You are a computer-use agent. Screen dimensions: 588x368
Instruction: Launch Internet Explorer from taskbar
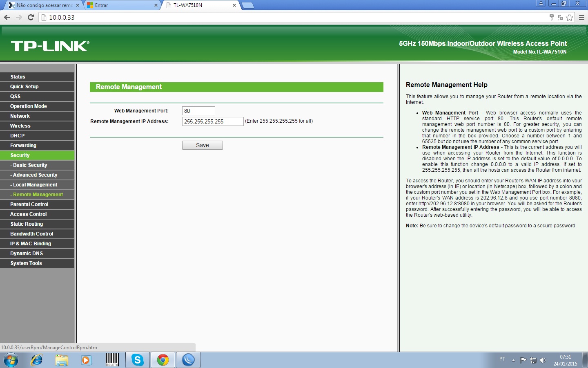[37, 360]
